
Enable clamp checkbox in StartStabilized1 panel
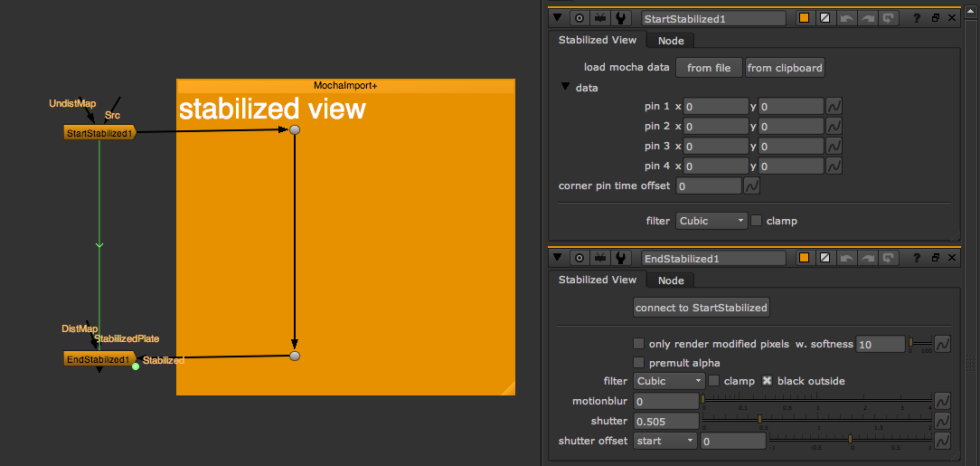pyautogui.click(x=757, y=220)
